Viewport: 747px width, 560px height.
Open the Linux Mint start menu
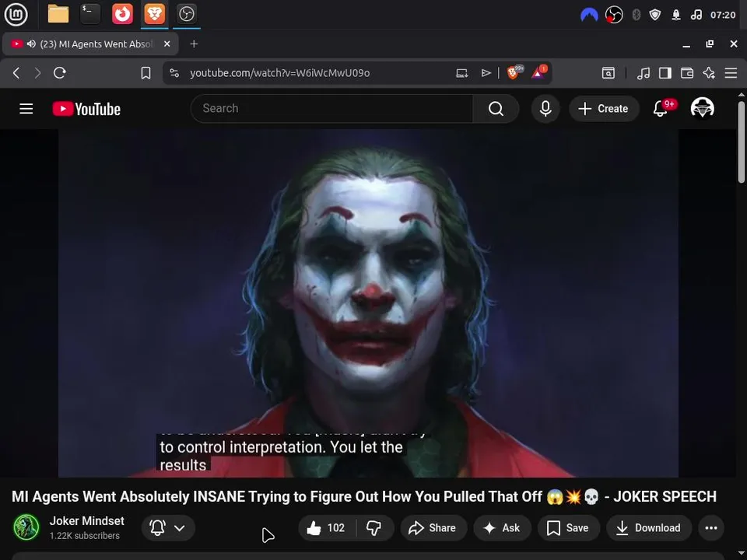point(16,14)
